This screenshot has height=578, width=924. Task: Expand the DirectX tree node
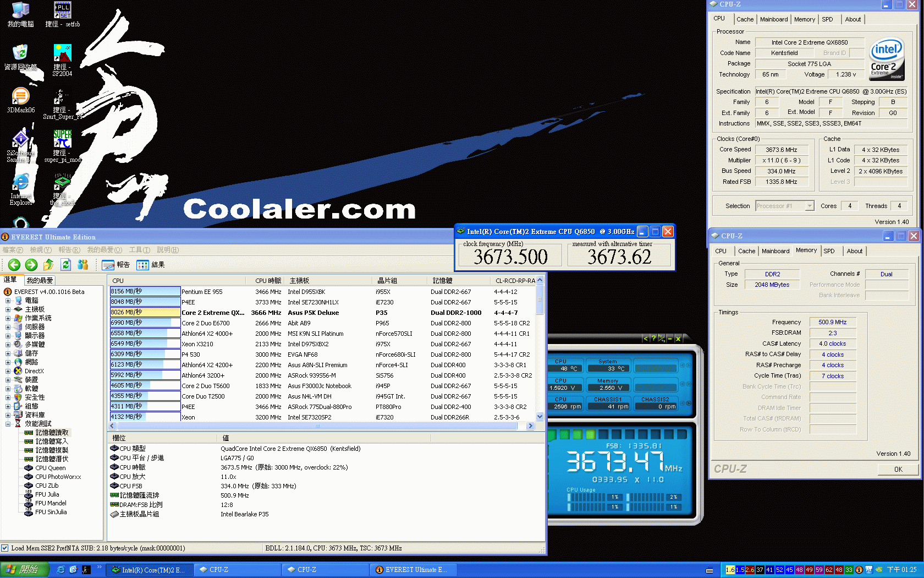pos(8,371)
